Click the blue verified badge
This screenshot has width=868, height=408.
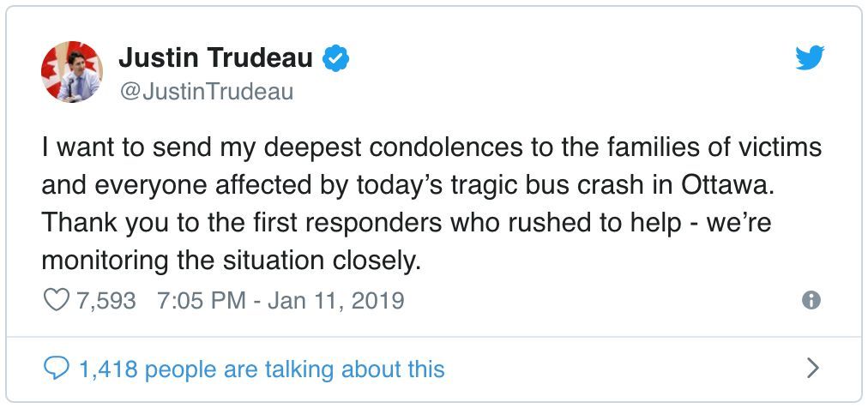[x=335, y=58]
